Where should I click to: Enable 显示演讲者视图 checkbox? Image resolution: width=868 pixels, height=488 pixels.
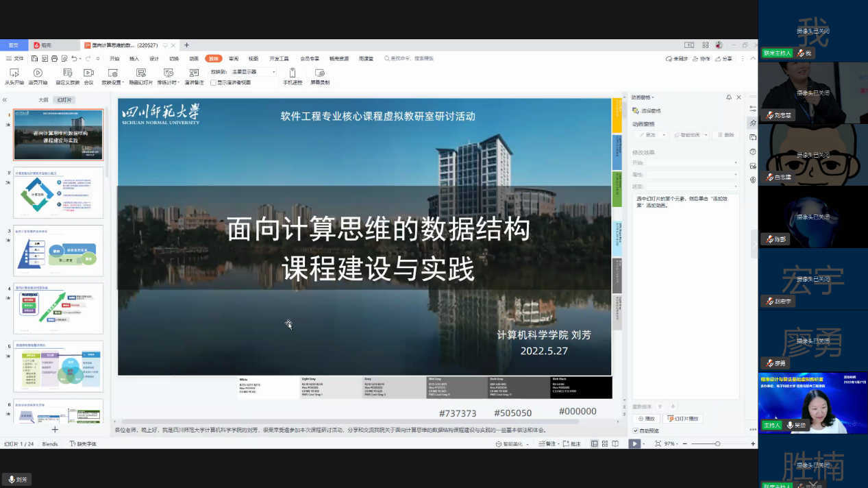[x=214, y=82]
